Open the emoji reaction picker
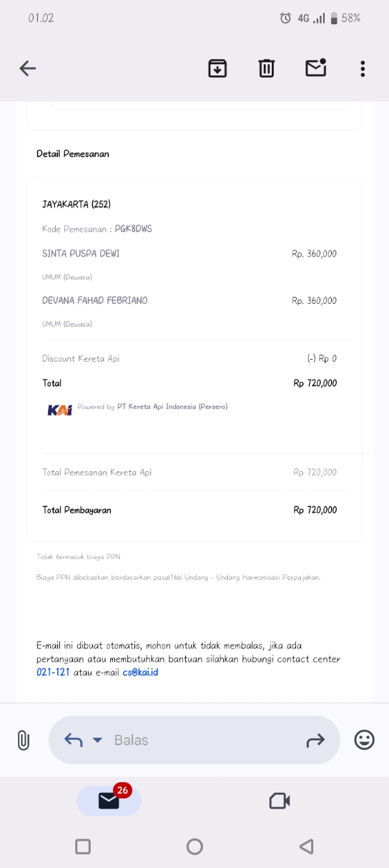 point(364,740)
